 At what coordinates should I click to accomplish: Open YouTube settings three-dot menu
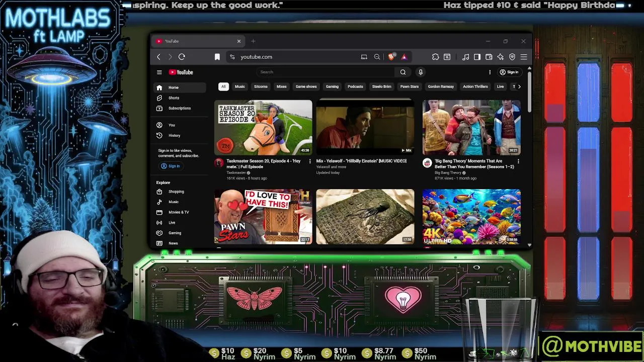(x=490, y=72)
